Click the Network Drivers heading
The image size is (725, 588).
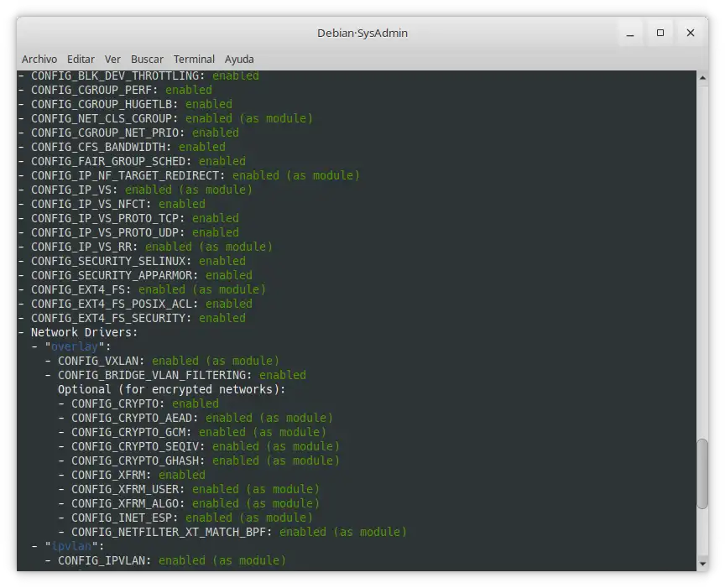coord(84,332)
